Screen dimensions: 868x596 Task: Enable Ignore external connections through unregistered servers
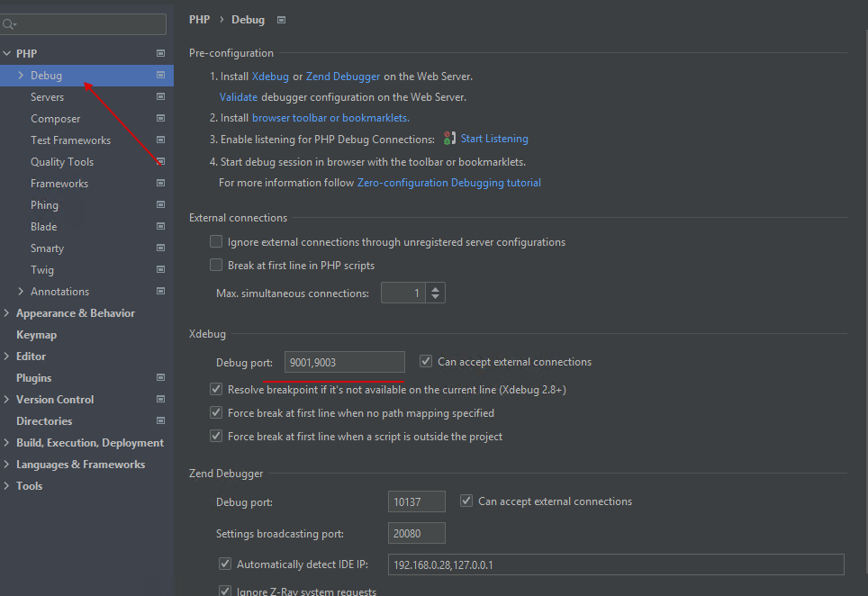pos(216,242)
